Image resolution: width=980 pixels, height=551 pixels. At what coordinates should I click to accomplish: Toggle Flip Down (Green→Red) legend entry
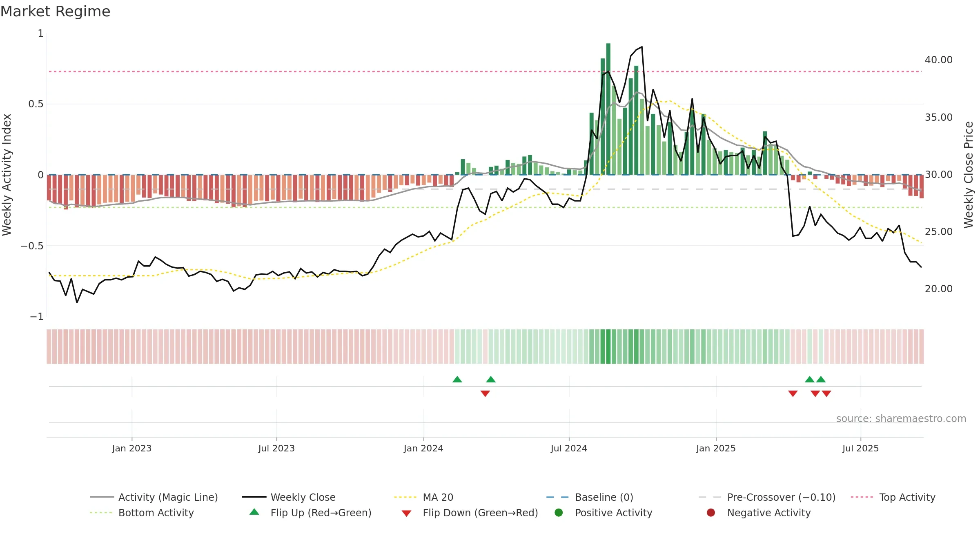(470, 513)
